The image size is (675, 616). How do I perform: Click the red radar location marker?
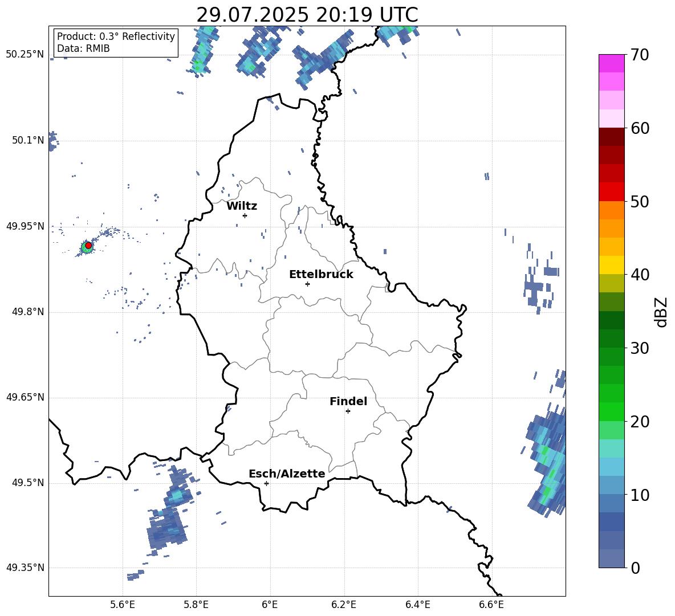pos(88,246)
